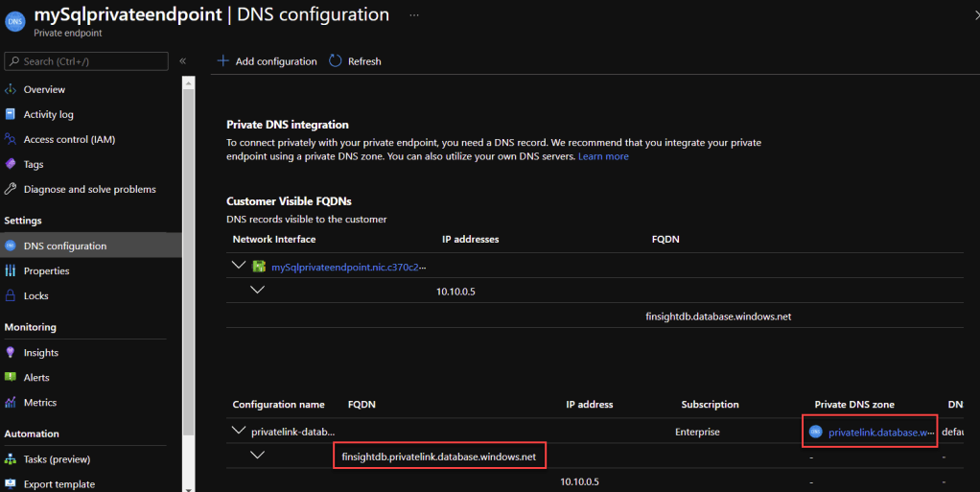Click the Access control (IAM) icon

click(x=11, y=139)
